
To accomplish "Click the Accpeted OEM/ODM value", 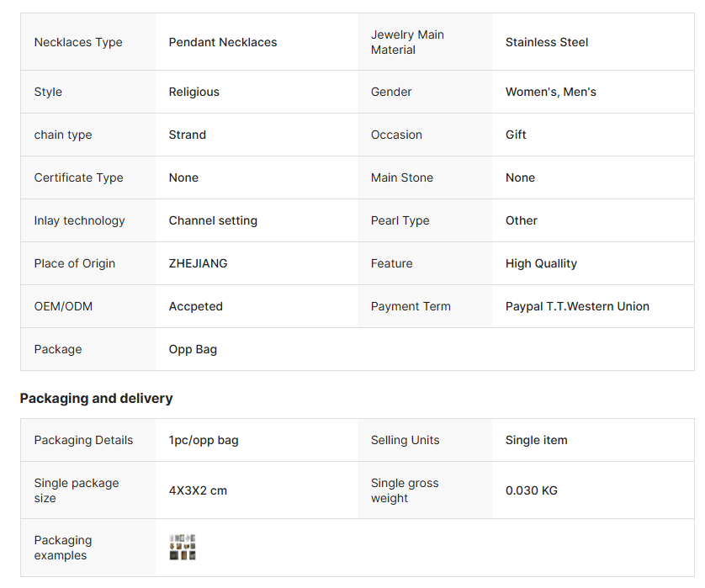I will click(x=196, y=306).
